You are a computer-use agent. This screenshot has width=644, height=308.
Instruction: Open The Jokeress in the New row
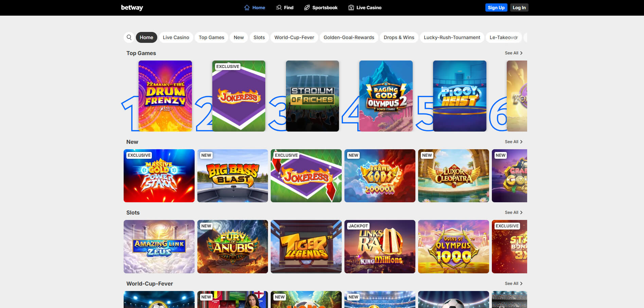pos(306,176)
